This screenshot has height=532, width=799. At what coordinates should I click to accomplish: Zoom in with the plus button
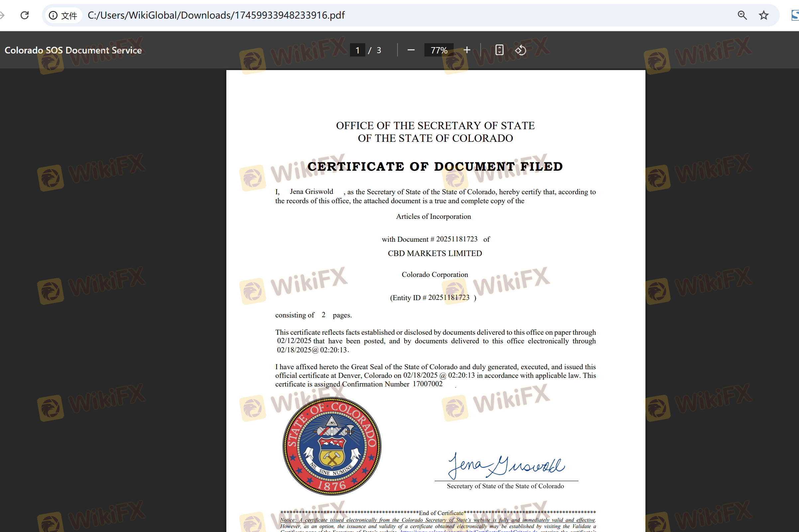[467, 50]
